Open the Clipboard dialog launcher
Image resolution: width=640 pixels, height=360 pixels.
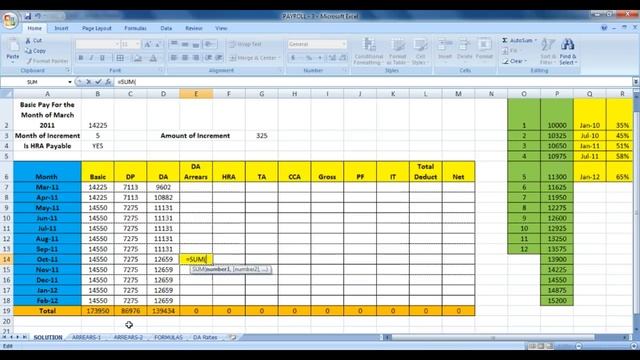coord(68,71)
